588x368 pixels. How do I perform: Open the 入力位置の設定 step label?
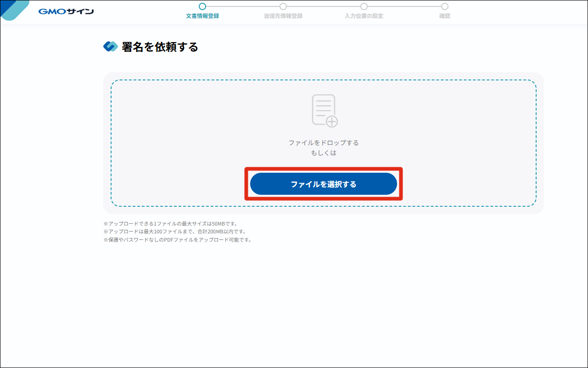(364, 16)
